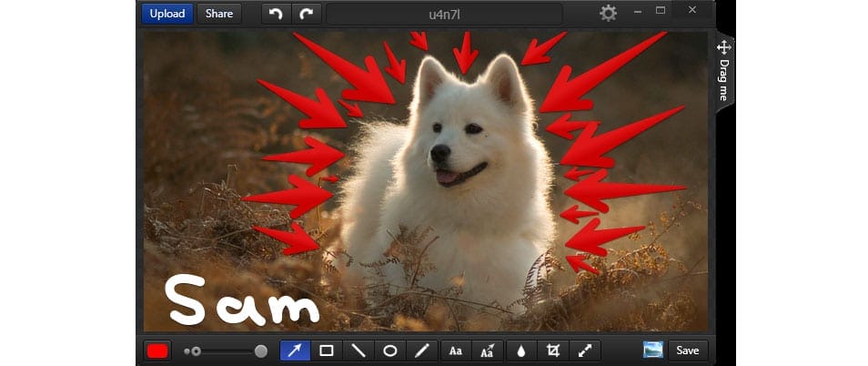Click the Share button
The height and width of the screenshot is (366, 868).
click(219, 14)
